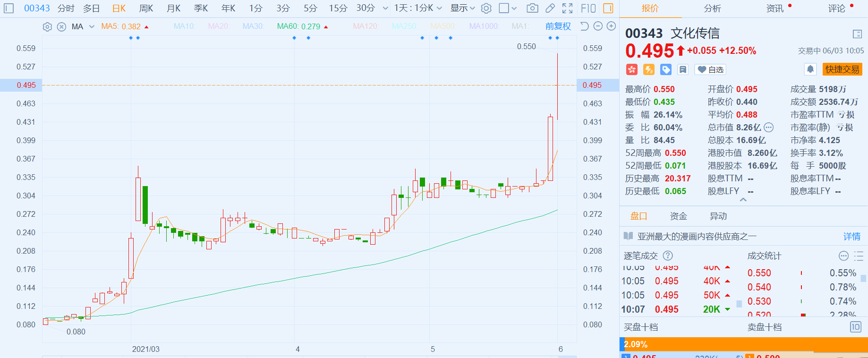This screenshot has height=358, width=868.
Task: Open more options for trade statistics
Action: click(x=843, y=256)
